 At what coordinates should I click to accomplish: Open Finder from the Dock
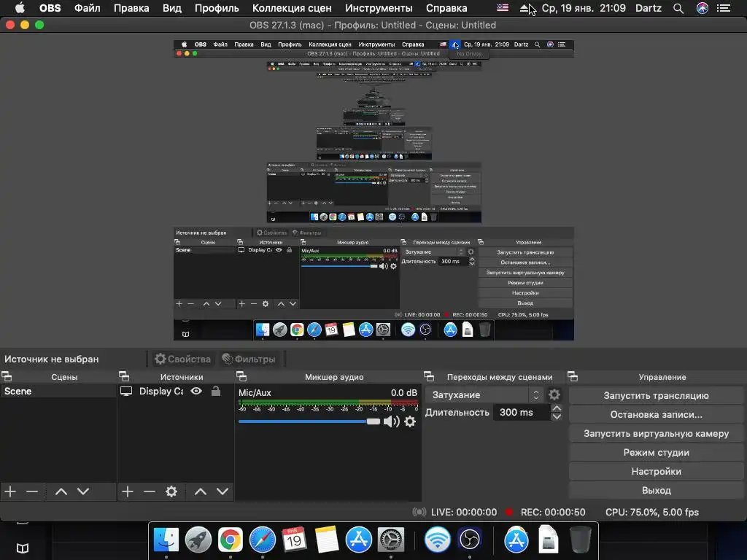(x=166, y=540)
